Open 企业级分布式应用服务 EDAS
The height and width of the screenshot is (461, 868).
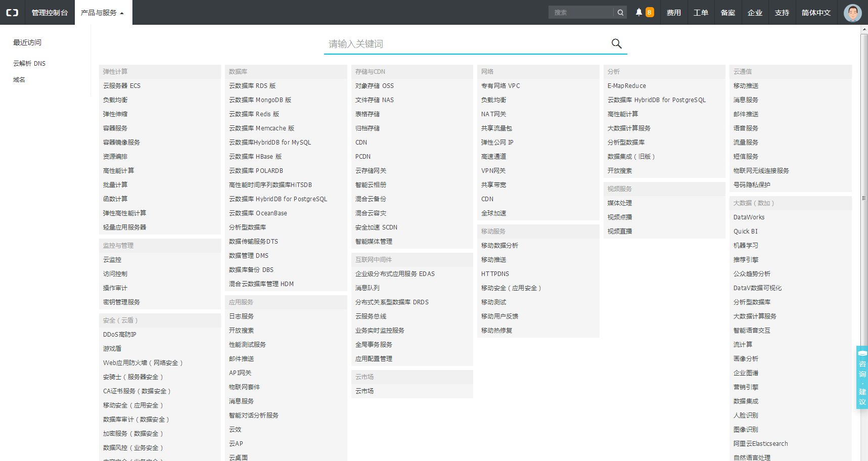pos(395,274)
